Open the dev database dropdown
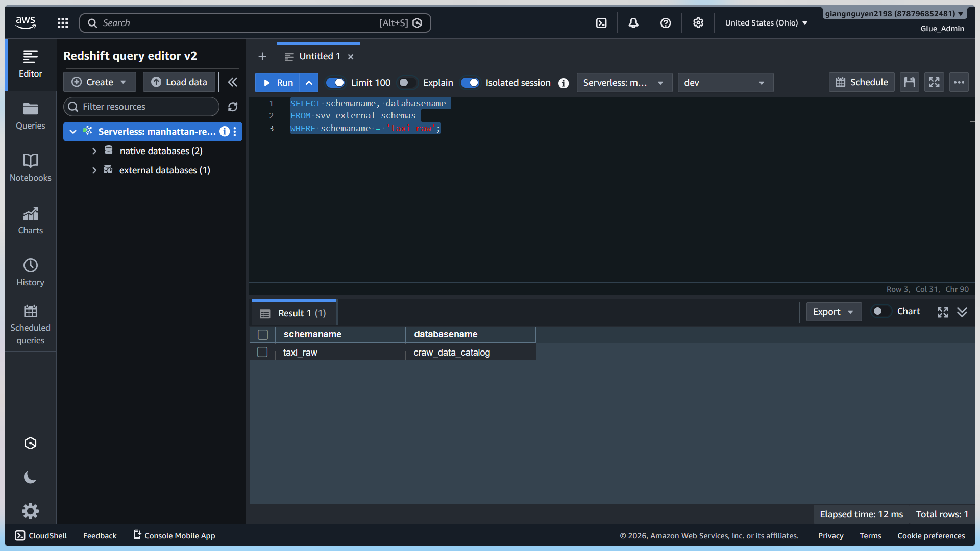Screen dimensions: 980x551 [x=725, y=83]
